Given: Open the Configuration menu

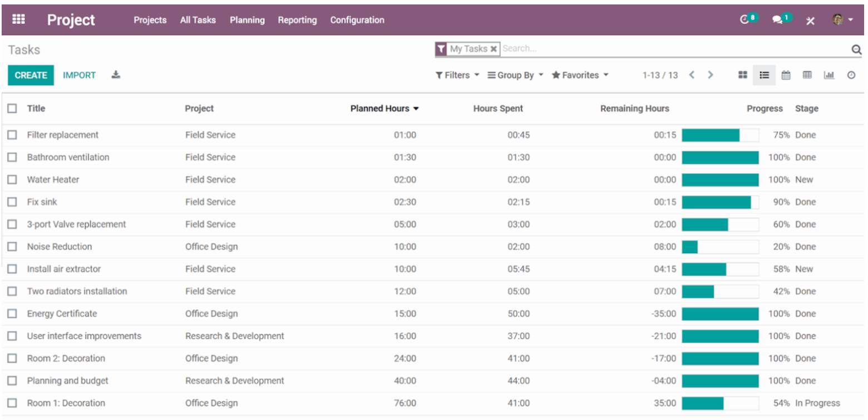Looking at the screenshot, I should point(357,20).
